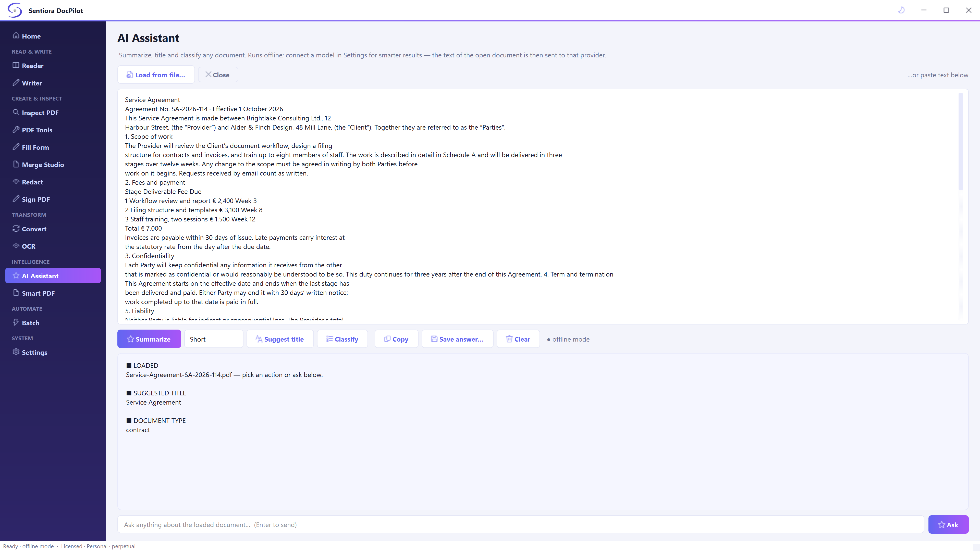
Task: Click the Inspect PDF magnifier icon
Action: pos(16,112)
